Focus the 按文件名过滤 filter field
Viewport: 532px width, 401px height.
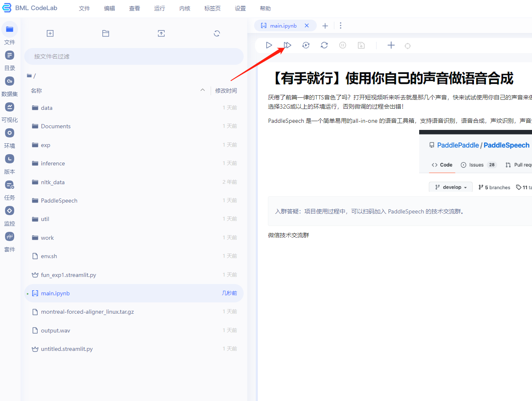(x=134, y=56)
